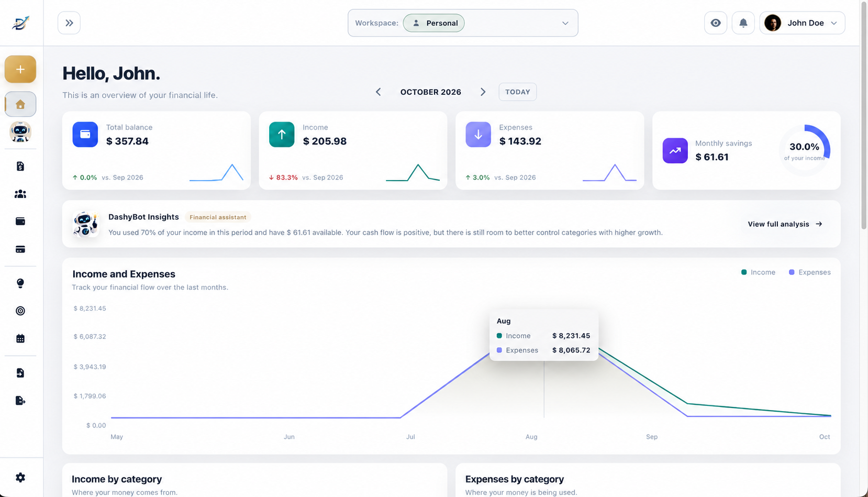This screenshot has width=868, height=497.
Task: Click the Total balance wallet icon
Action: pos(85,135)
